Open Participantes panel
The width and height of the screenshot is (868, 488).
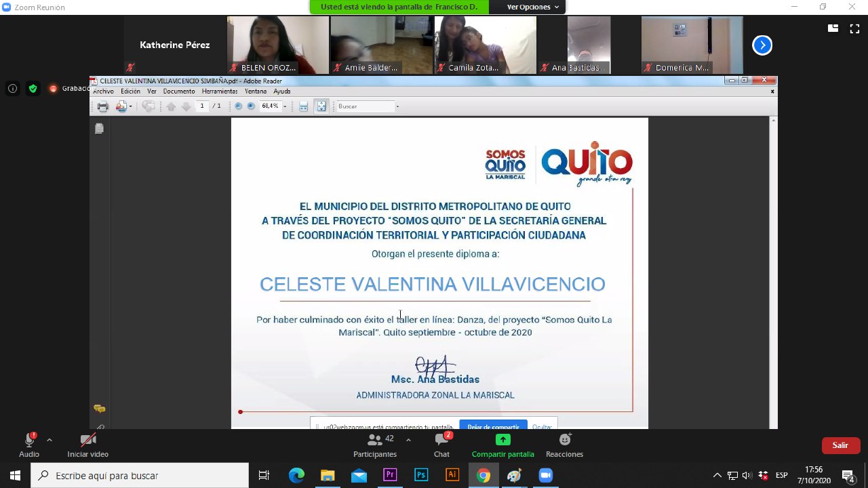375,446
